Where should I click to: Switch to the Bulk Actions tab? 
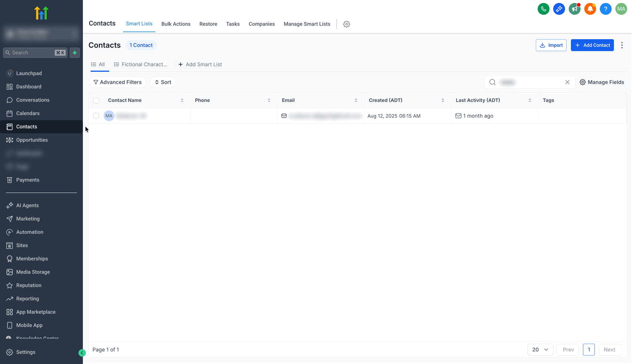176,24
